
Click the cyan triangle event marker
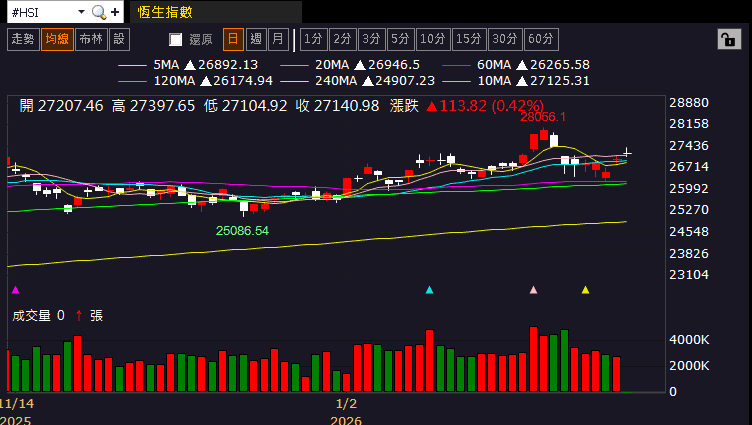(x=429, y=290)
